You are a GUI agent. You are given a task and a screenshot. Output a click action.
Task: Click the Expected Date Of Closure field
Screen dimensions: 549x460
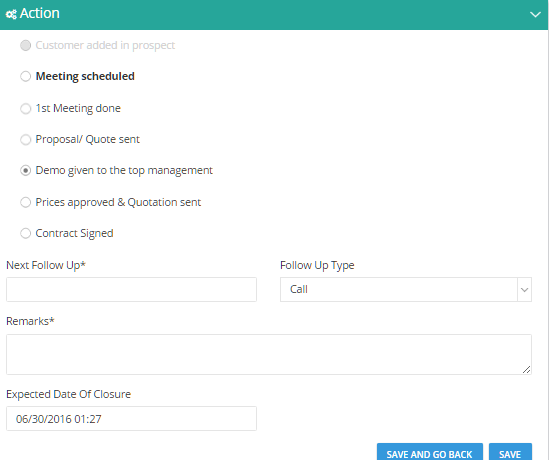click(131, 419)
